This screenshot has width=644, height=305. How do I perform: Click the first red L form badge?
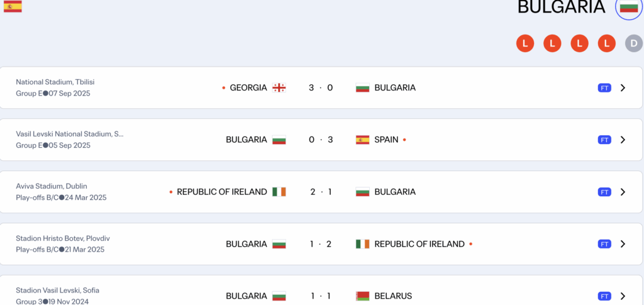525,43
